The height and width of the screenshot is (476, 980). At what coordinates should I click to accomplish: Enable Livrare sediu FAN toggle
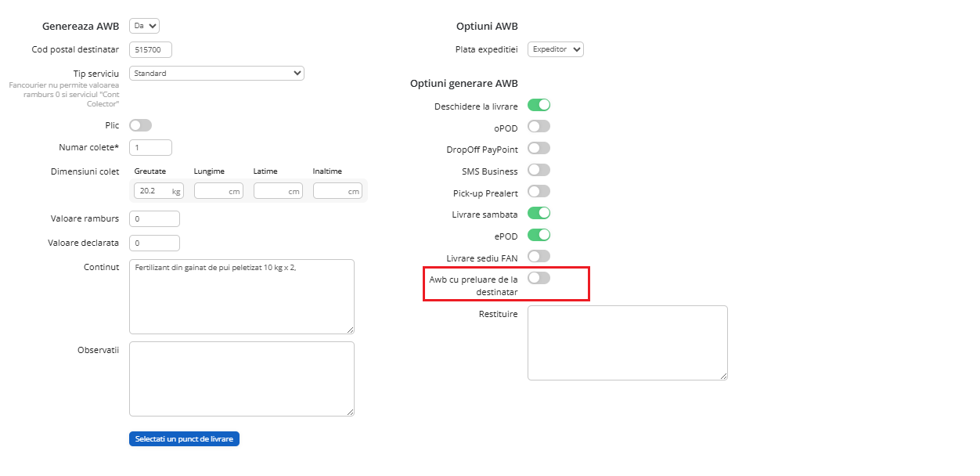[539, 256]
